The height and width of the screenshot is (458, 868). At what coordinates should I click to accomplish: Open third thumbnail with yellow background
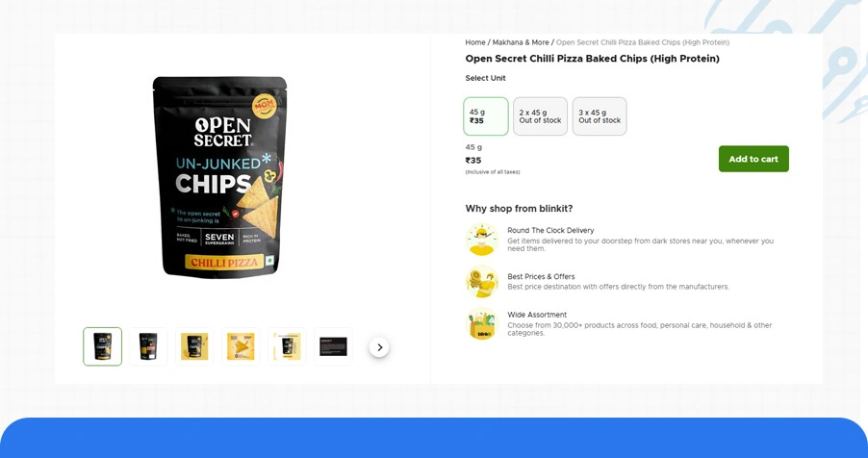click(x=194, y=346)
